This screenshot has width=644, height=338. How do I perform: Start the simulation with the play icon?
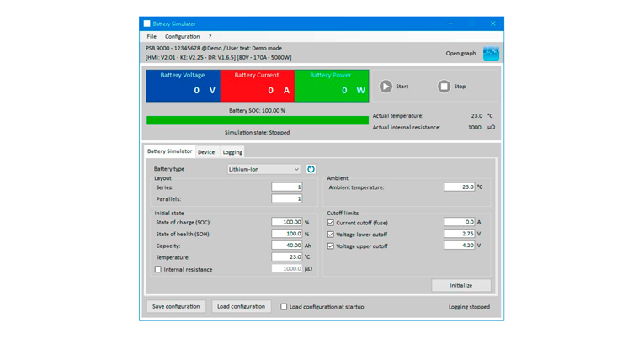click(386, 87)
